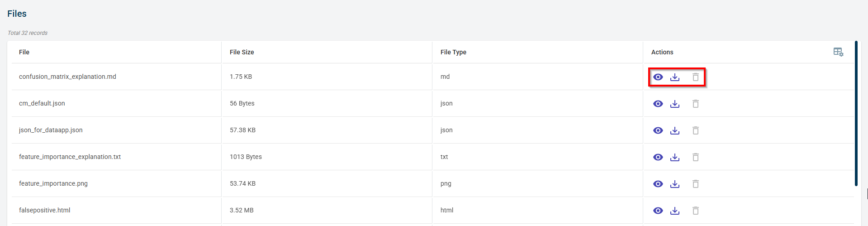Click the File column header

tap(24, 52)
